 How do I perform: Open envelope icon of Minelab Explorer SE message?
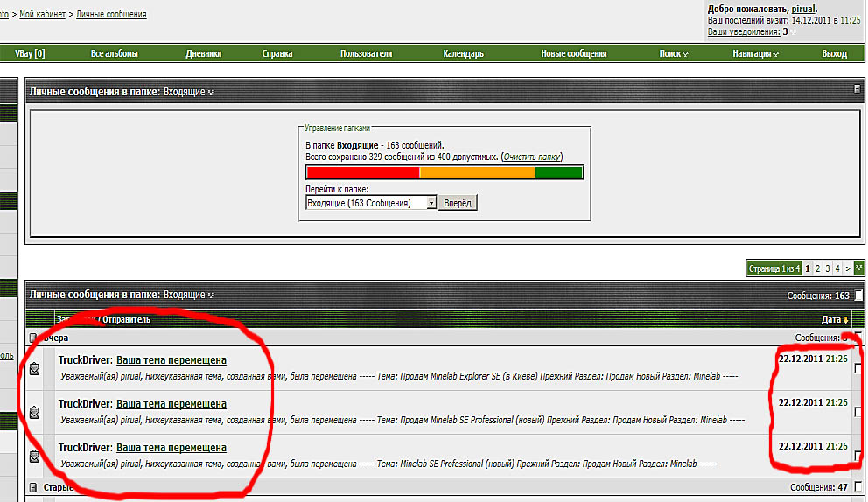pos(34,368)
